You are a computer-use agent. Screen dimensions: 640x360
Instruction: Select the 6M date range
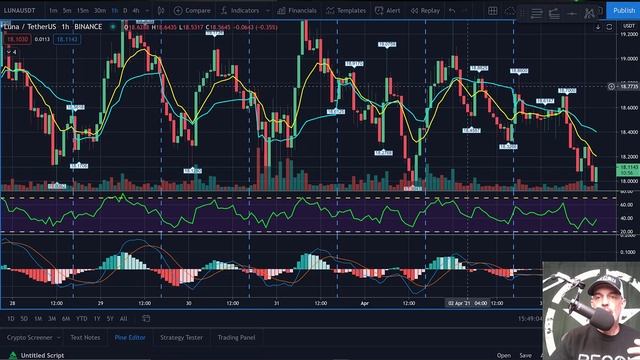tap(66, 319)
